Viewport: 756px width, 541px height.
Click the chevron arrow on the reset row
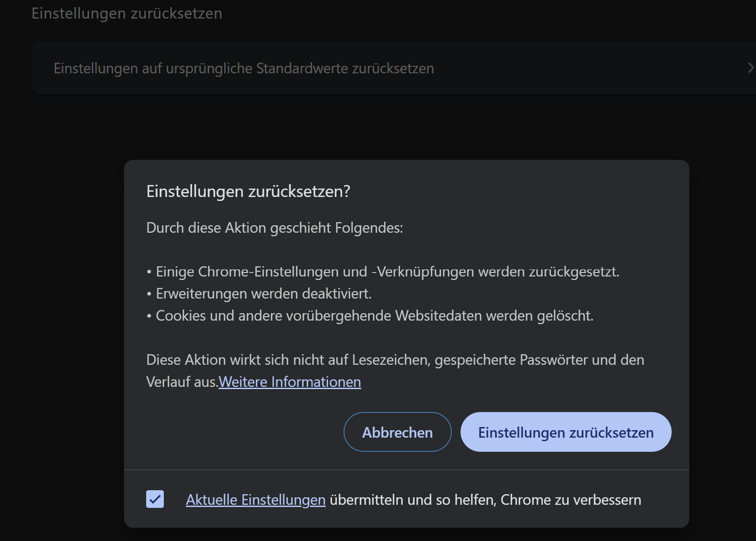point(750,68)
